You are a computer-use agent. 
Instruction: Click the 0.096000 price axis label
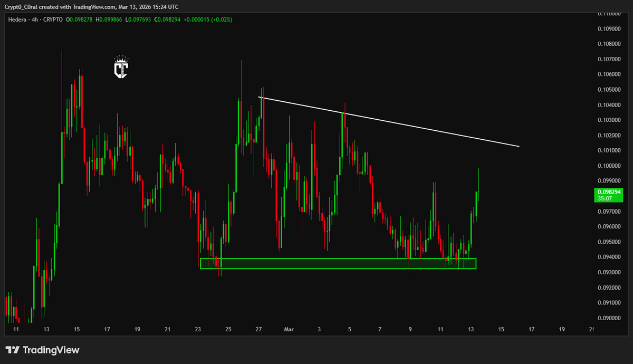pyautogui.click(x=608, y=227)
